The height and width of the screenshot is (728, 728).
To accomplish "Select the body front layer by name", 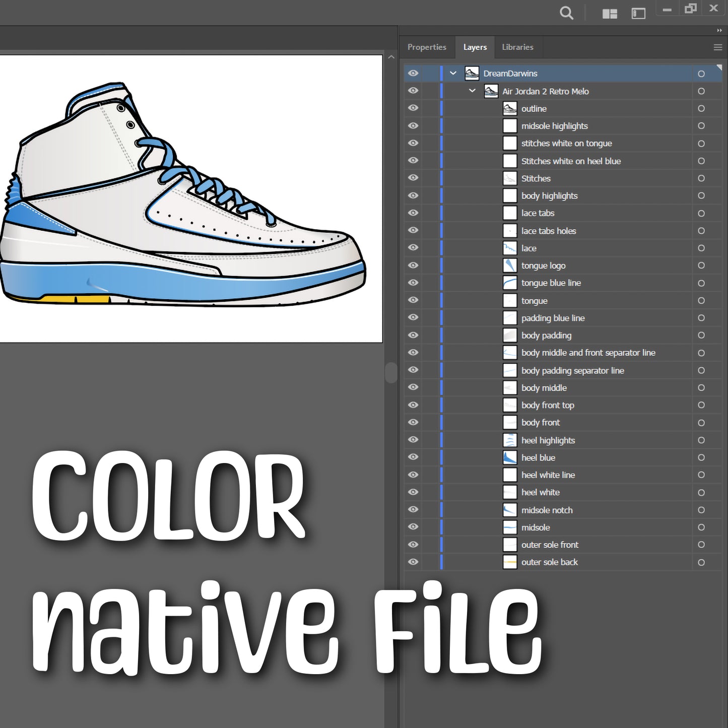I will [x=541, y=422].
